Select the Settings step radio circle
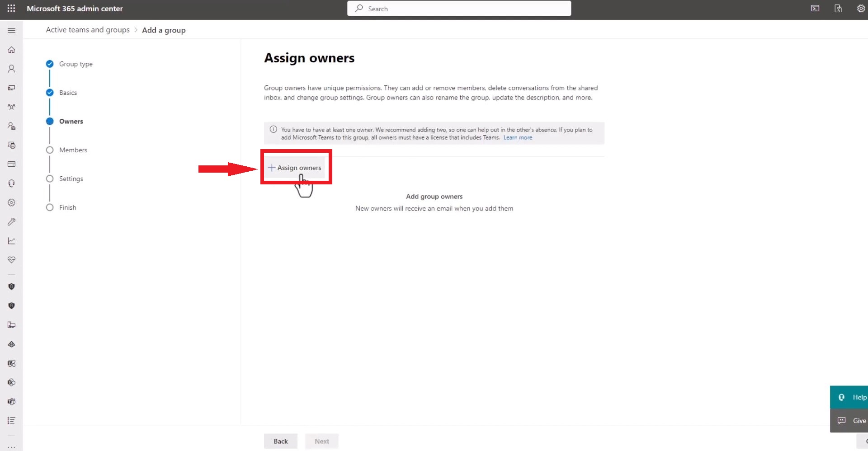868x451 pixels. 50,179
